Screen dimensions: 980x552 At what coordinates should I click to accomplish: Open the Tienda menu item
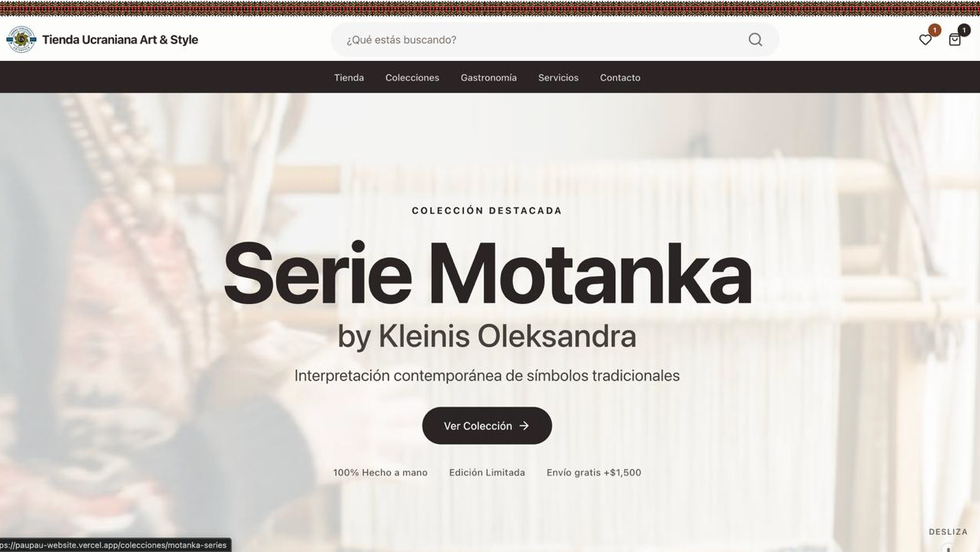(349, 77)
